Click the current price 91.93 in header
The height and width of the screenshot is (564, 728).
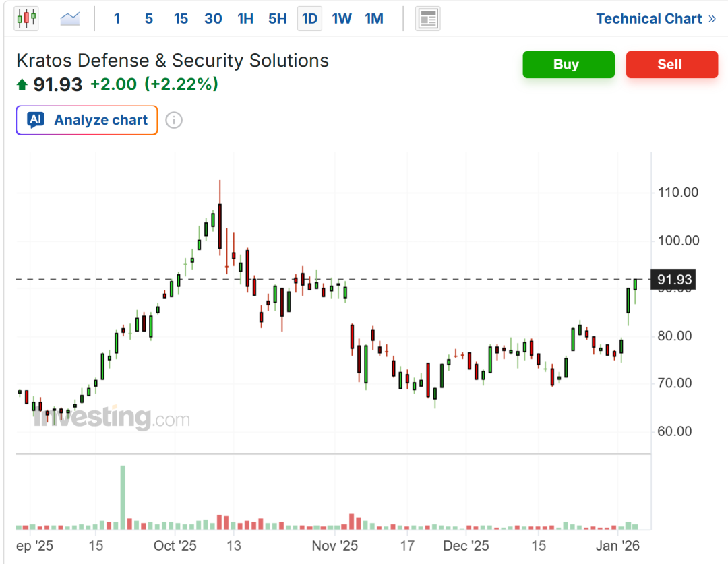pos(57,84)
